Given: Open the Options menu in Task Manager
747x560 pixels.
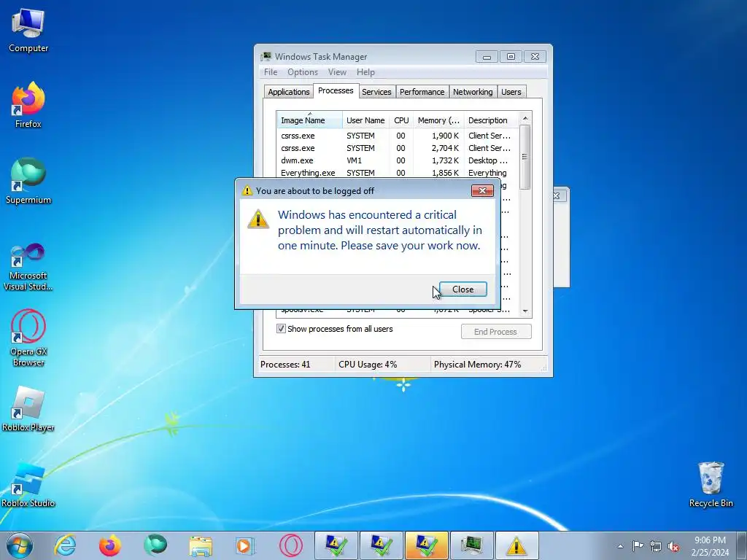Looking at the screenshot, I should point(303,72).
